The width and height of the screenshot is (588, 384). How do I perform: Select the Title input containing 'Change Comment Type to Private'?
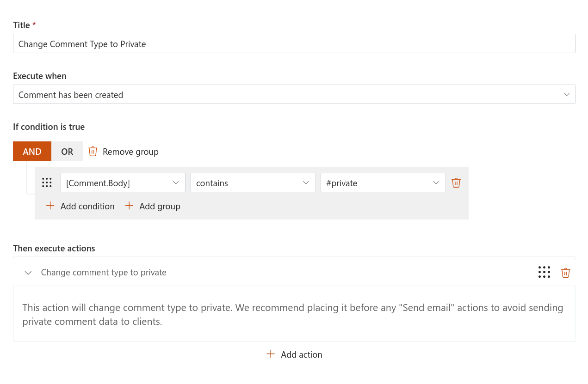coord(294,43)
